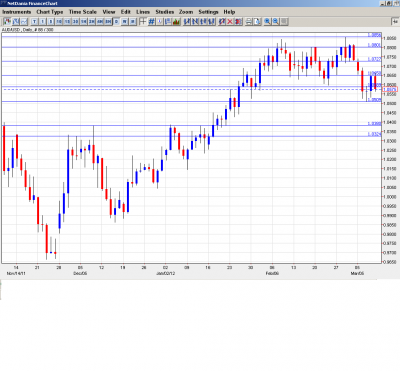Click the Mar/05 date axis label
The height and width of the screenshot is (371, 400).
[357, 273]
